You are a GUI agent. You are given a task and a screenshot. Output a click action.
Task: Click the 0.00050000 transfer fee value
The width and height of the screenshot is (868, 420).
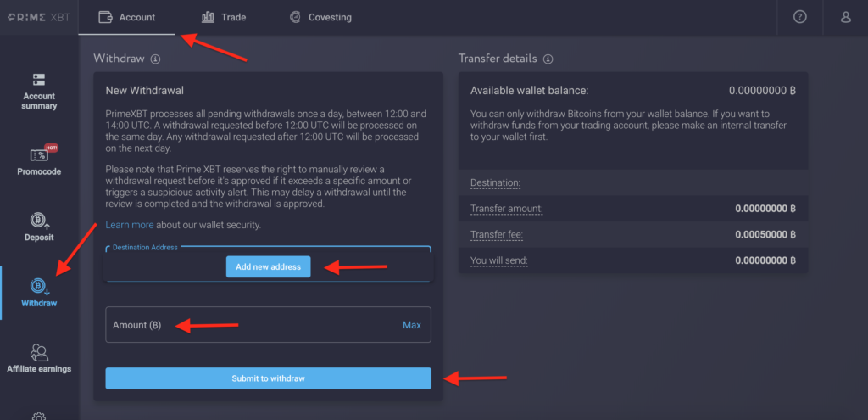(x=765, y=234)
